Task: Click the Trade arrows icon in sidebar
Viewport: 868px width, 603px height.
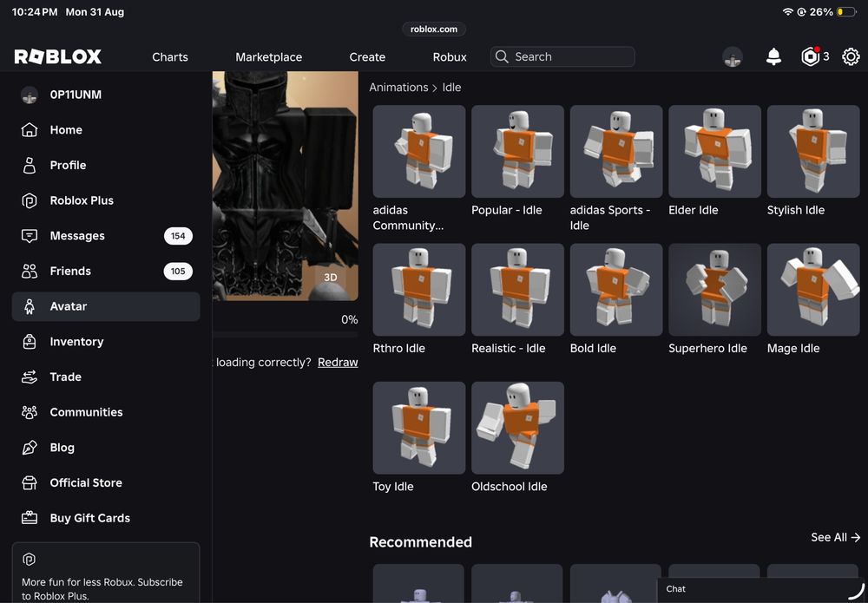Action: pos(30,377)
